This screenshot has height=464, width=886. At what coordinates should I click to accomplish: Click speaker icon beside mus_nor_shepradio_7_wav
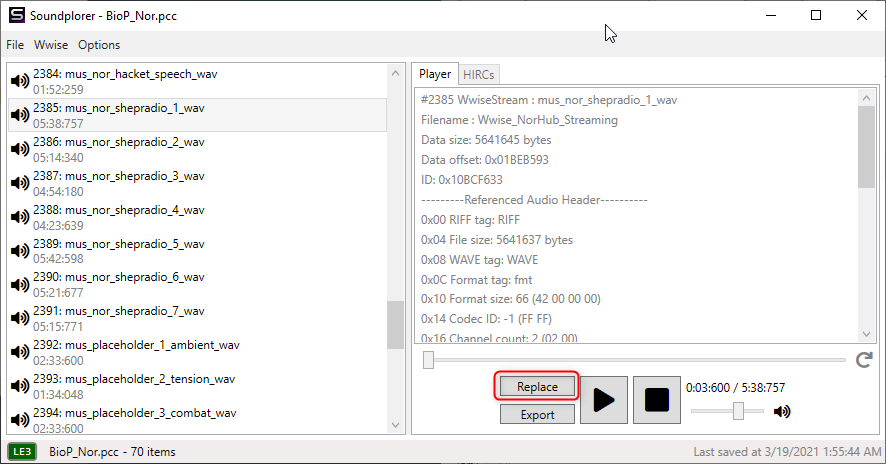tap(20, 318)
